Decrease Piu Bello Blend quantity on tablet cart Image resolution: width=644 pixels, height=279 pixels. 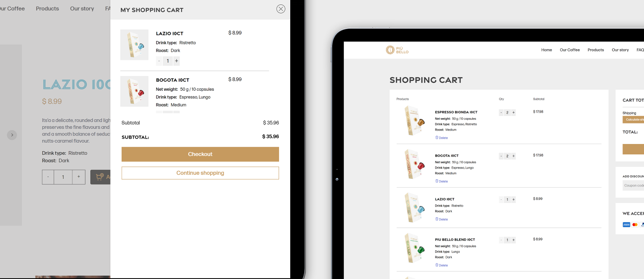[501, 240]
